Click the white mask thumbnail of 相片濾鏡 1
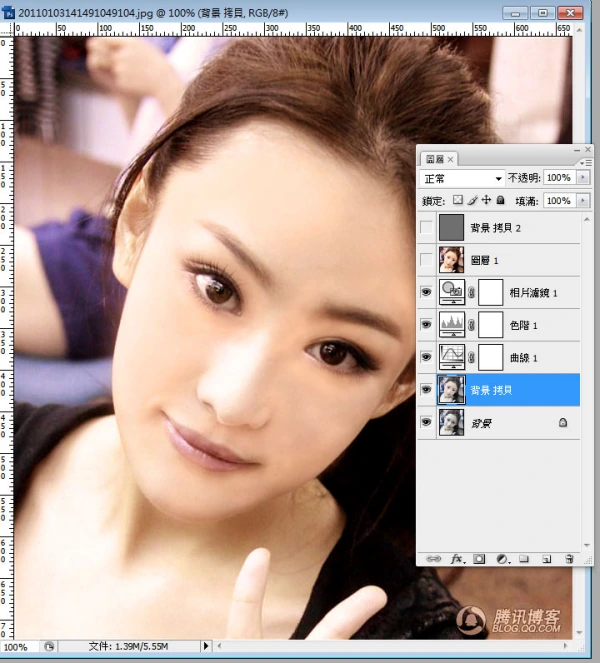Screen dimensions: 600x663 point(490,292)
